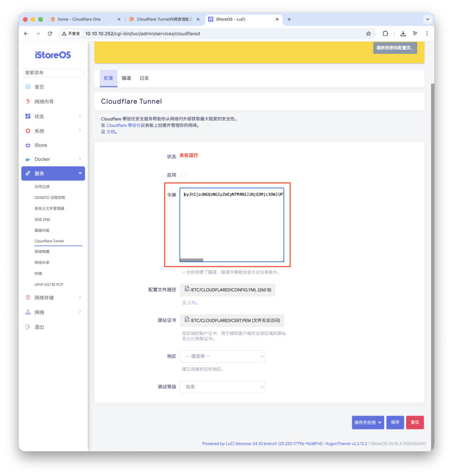Viewport: 453px width, 476px height.
Task: Enable the 启用 checkbox
Action: (184, 175)
